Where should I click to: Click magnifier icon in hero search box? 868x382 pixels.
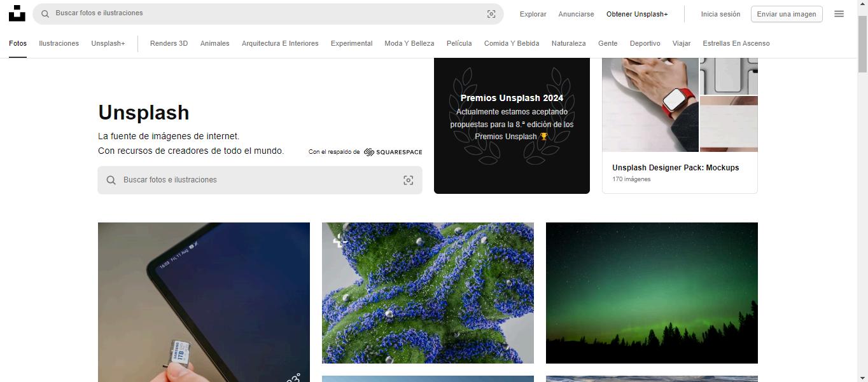111,181
